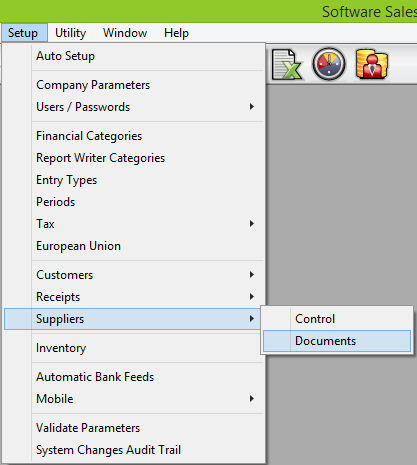Select Control in Suppliers submenu

pyautogui.click(x=337, y=319)
